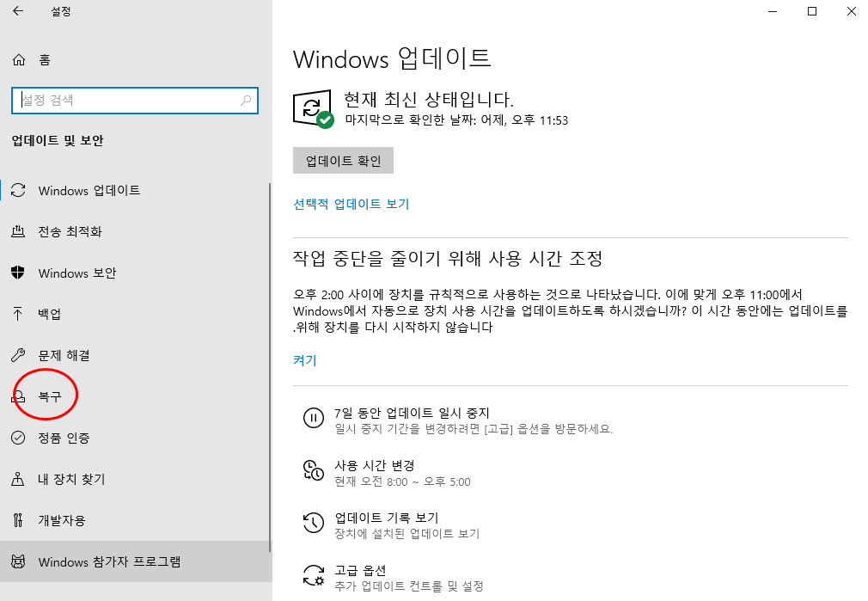Open 문제 해결 page

click(x=135, y=355)
